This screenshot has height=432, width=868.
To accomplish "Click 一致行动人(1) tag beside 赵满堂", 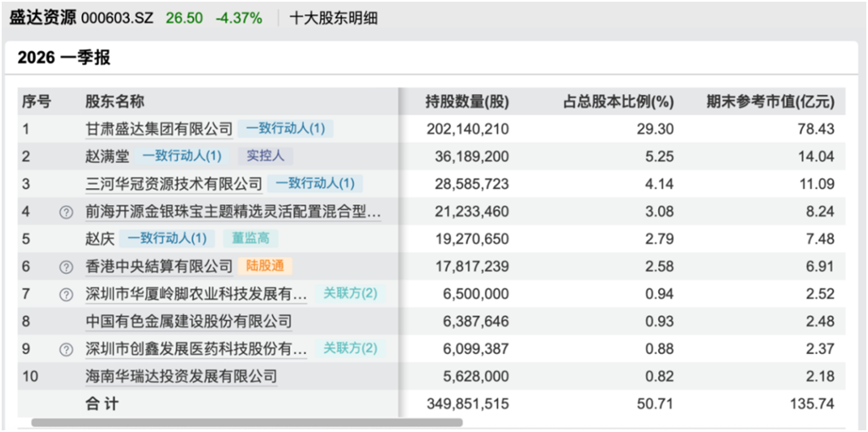I will click(x=182, y=157).
